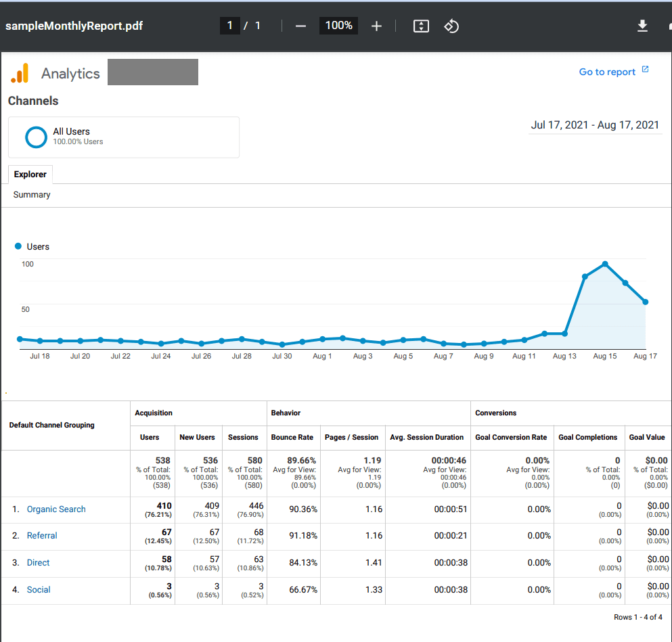Select the Explorer tab
This screenshot has width=672, height=642.
30,175
